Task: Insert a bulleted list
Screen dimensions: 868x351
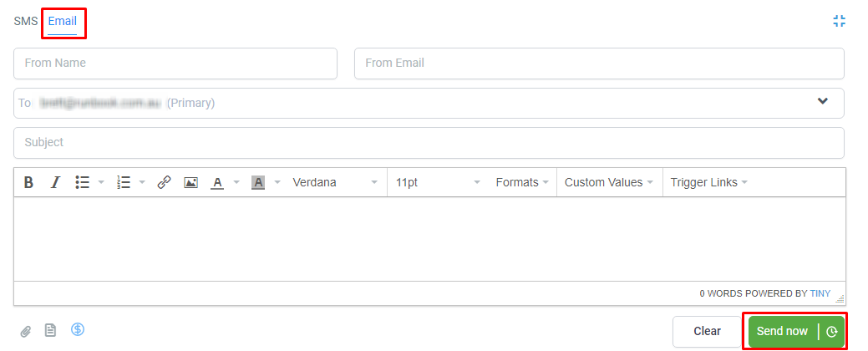Action: click(83, 182)
